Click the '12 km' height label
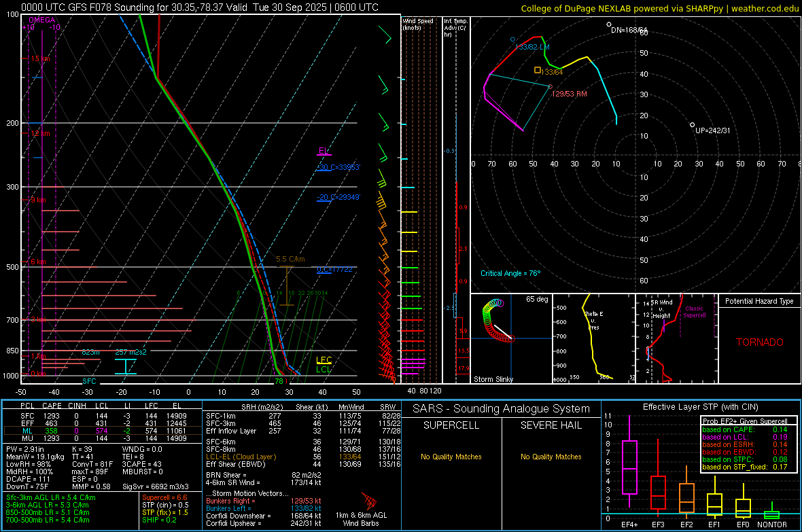The width and height of the screenshot is (802, 532). pyautogui.click(x=40, y=134)
